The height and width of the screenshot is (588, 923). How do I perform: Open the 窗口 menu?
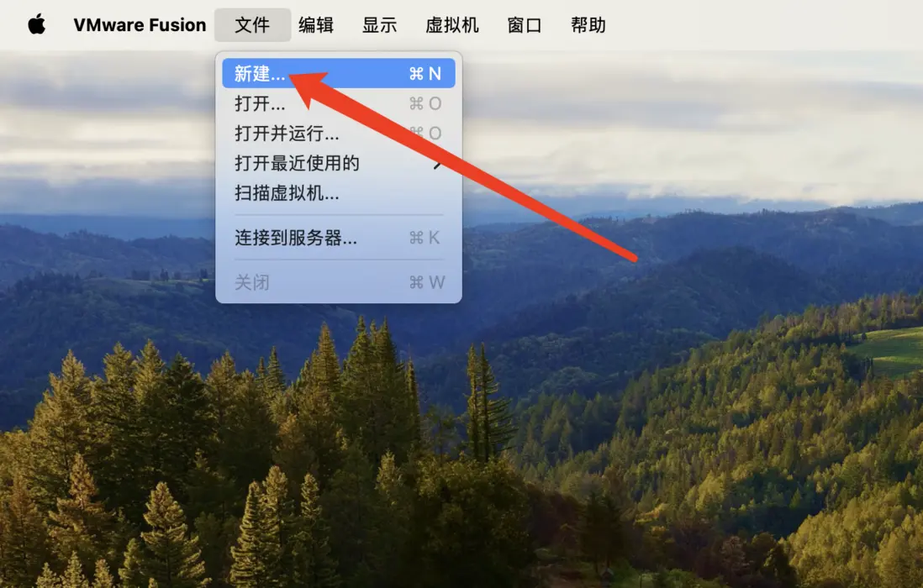coord(525,24)
